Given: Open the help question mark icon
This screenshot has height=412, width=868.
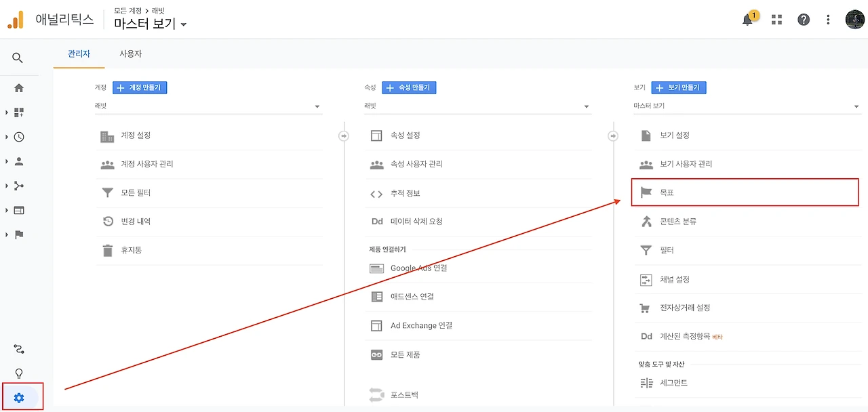Looking at the screenshot, I should click(x=804, y=20).
